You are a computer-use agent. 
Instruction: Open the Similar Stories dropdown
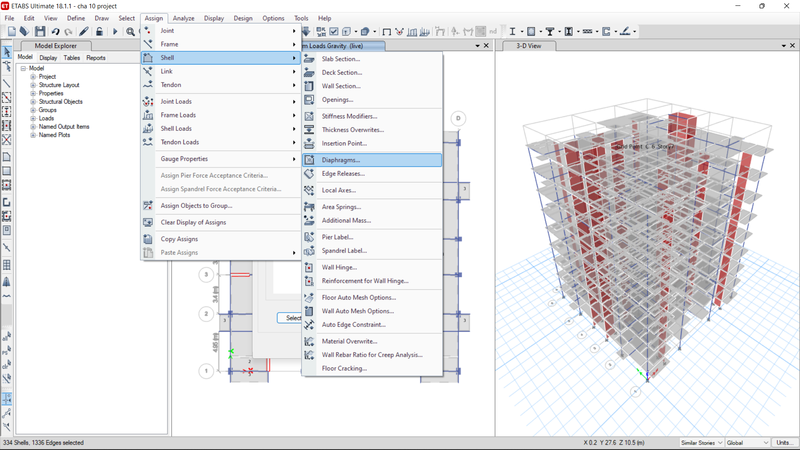pyautogui.click(x=702, y=442)
